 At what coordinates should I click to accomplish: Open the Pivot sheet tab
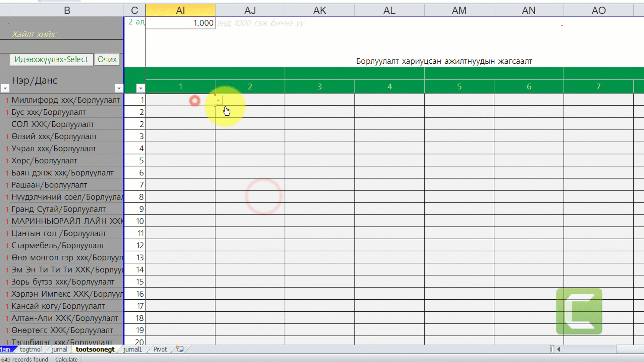pos(160,349)
